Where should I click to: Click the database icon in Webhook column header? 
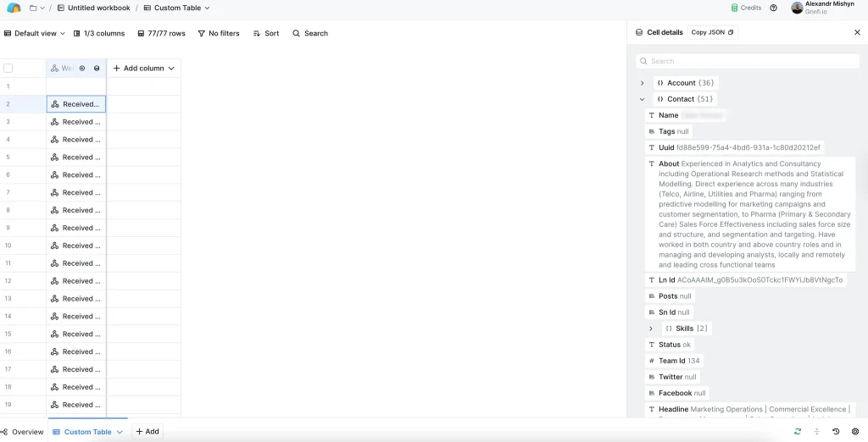(x=97, y=68)
